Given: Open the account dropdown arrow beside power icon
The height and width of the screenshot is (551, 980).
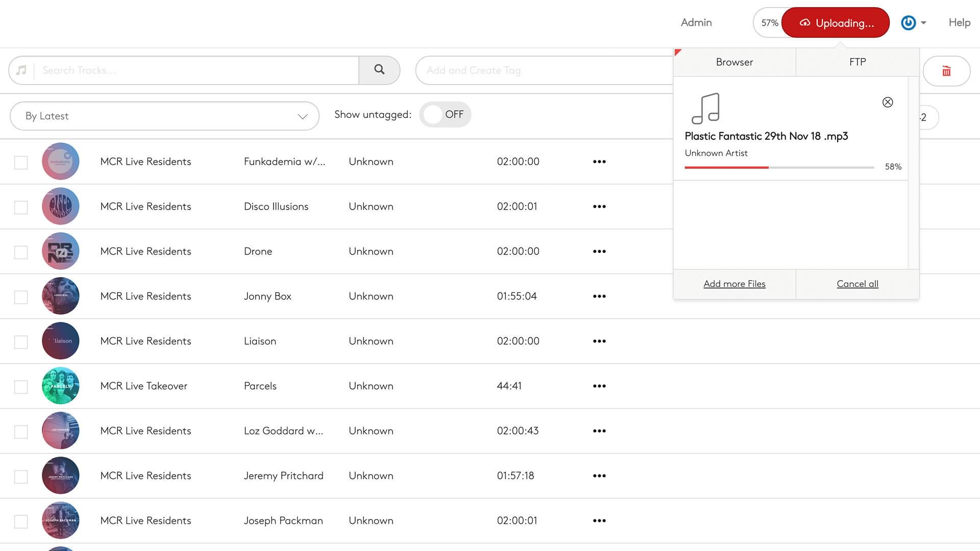Looking at the screenshot, I should (x=923, y=23).
